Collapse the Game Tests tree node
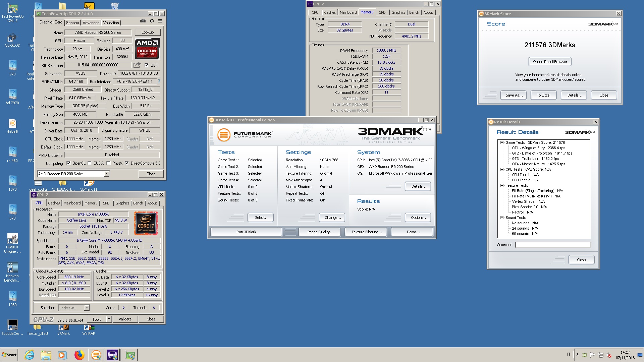The width and height of the screenshot is (644, 362). pos(502,142)
